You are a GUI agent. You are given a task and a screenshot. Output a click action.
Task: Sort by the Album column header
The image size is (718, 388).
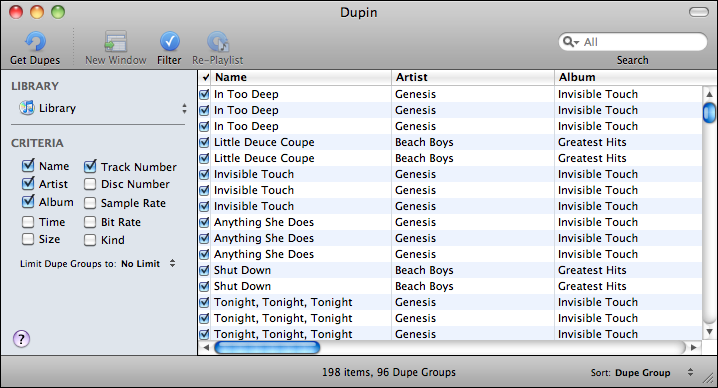click(x=636, y=77)
